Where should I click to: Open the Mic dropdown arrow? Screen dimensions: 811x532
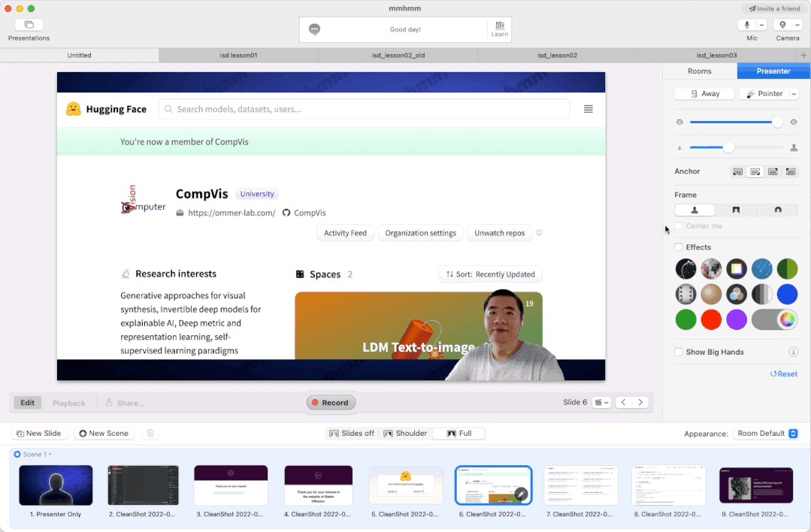[x=761, y=25]
